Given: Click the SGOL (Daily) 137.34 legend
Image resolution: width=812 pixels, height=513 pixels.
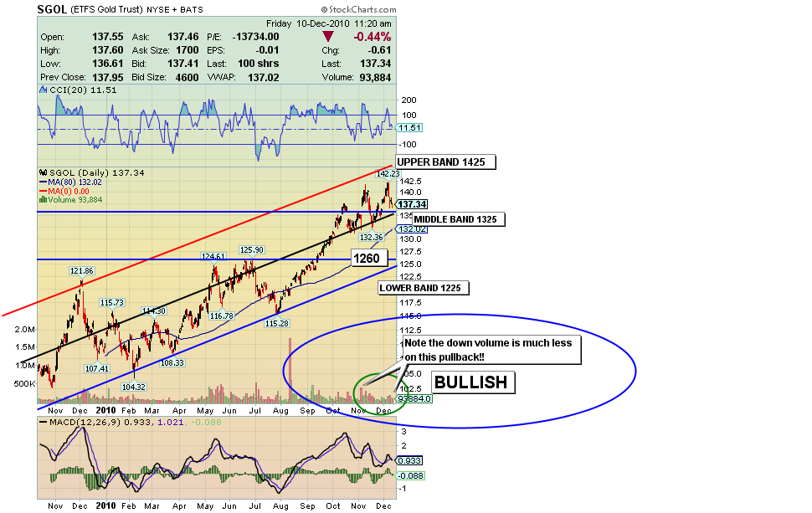Looking at the screenshot, I should 96,173.
